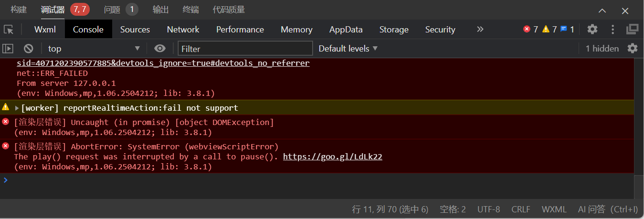
Task: Switch to the Sources tab
Action: click(135, 29)
